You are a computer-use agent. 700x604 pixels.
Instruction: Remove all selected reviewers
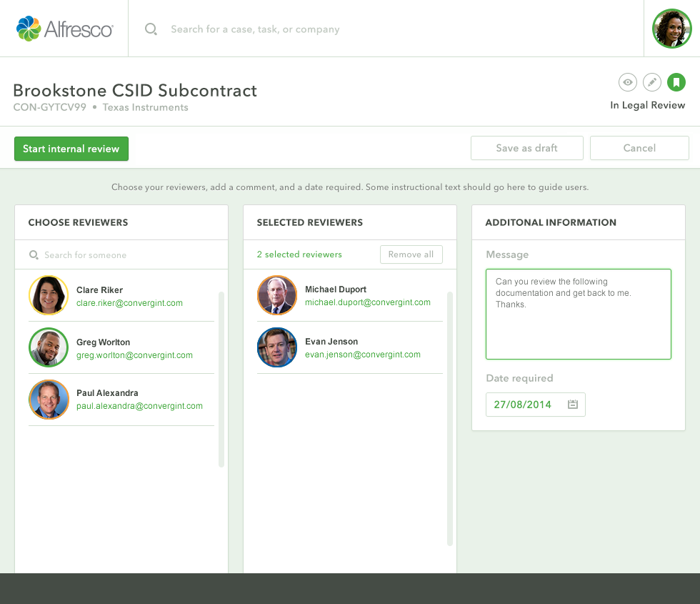pos(411,254)
